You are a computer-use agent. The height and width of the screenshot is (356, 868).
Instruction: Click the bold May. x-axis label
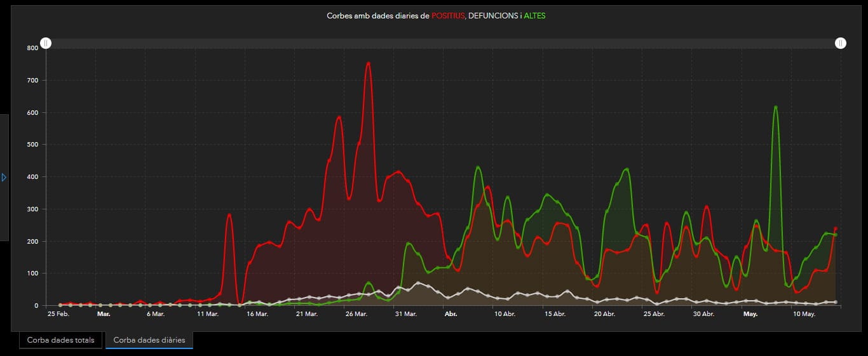(x=750, y=313)
